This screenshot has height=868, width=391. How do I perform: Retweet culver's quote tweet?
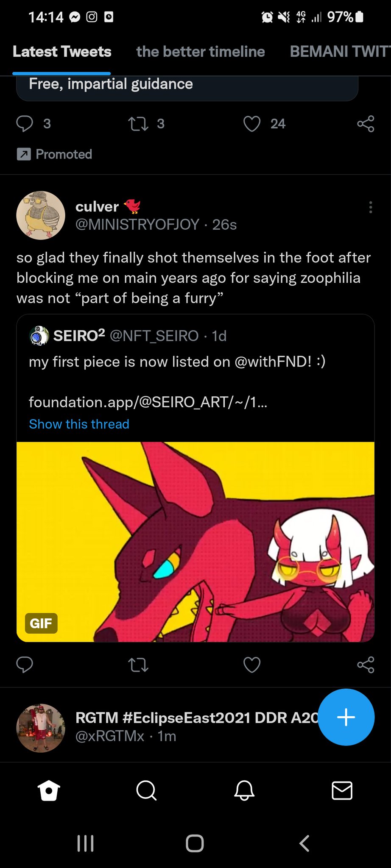138,665
